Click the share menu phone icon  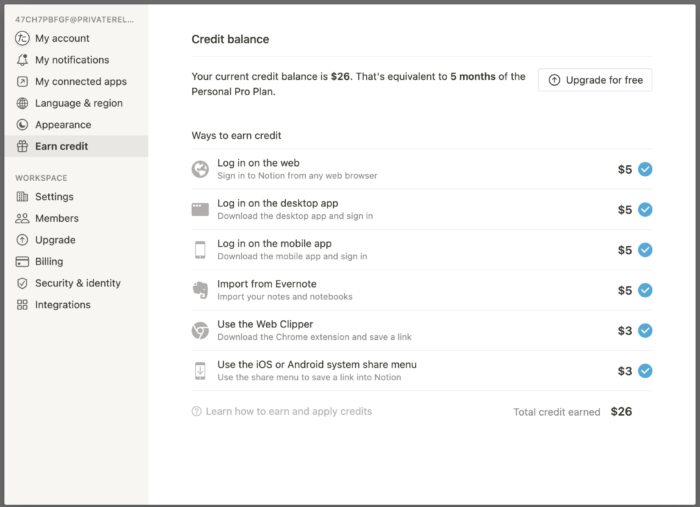click(x=200, y=371)
